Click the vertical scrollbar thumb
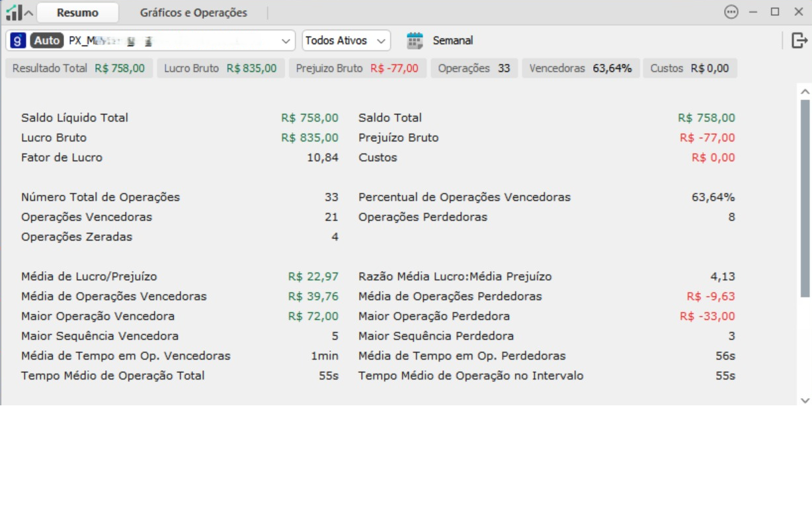This screenshot has height=527, width=812. click(x=805, y=198)
